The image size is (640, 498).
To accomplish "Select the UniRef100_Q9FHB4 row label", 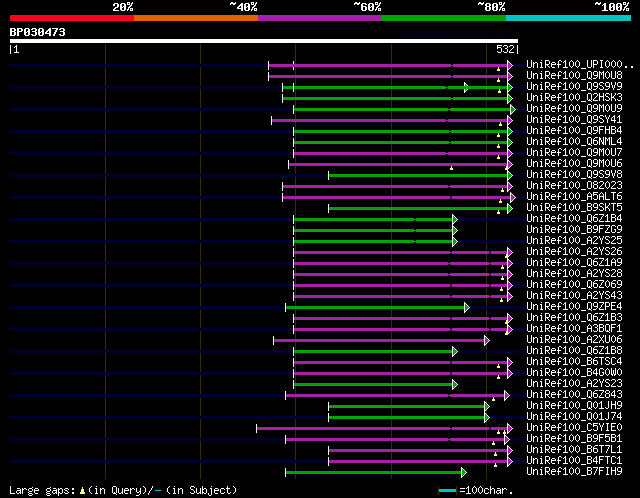I will tap(574, 131).
